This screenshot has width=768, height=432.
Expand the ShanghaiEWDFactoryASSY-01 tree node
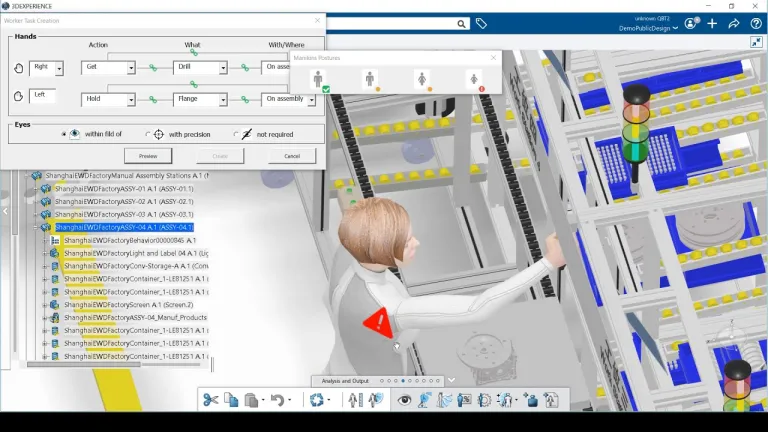coord(35,189)
